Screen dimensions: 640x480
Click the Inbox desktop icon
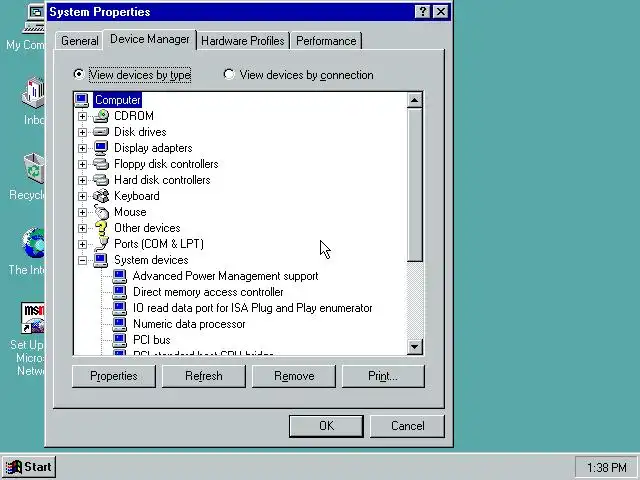[33, 93]
